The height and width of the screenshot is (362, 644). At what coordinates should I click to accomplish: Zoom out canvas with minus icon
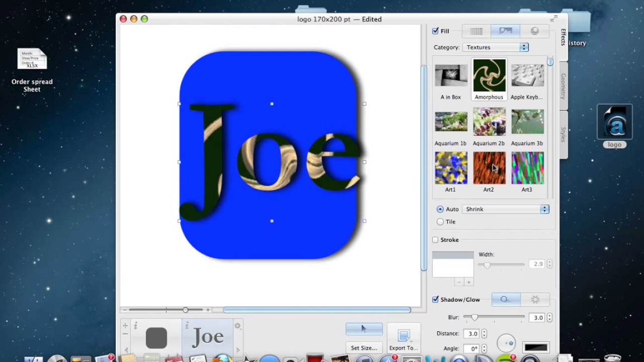point(125,310)
